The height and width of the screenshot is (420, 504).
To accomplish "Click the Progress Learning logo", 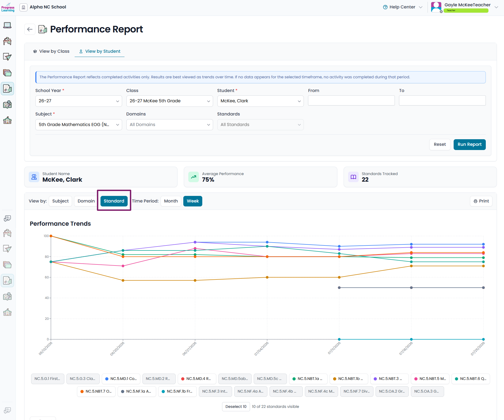I will tap(8, 7).
